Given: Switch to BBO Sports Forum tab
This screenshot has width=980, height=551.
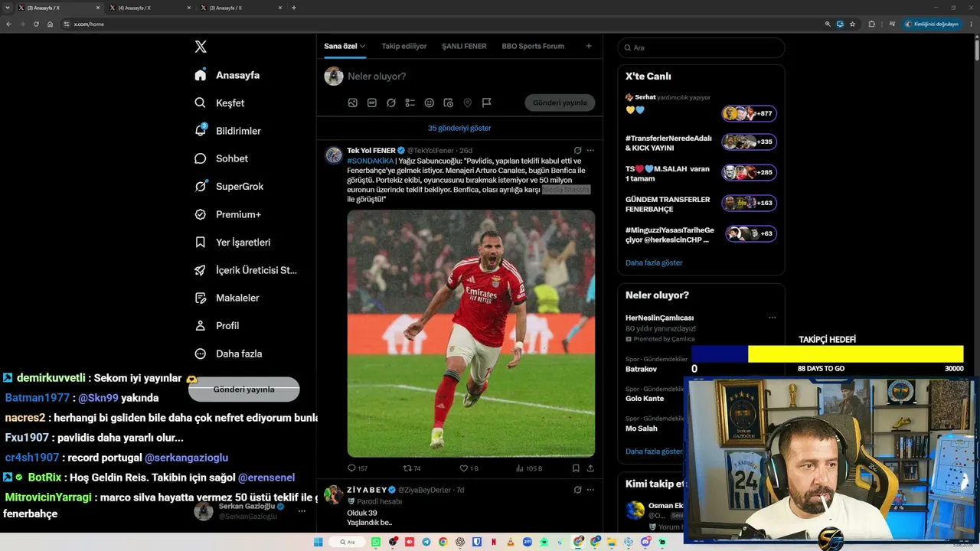Looking at the screenshot, I should [533, 46].
